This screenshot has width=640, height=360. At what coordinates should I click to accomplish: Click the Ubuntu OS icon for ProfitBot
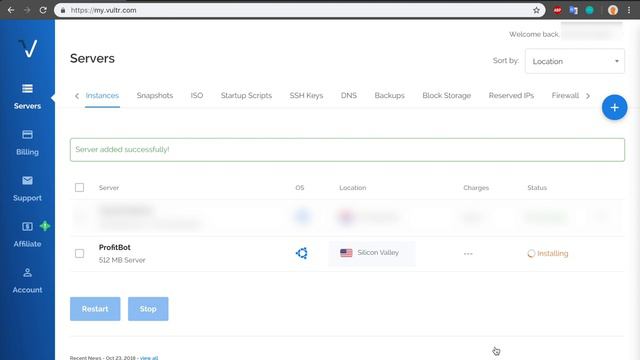pos(302,253)
